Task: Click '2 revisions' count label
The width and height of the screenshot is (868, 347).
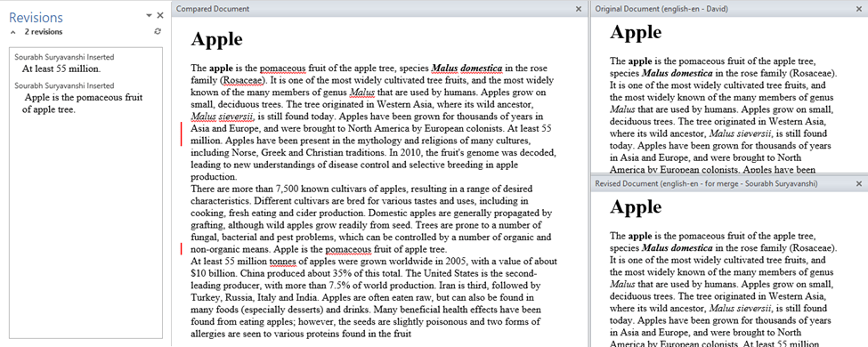Action: pyautogui.click(x=44, y=32)
